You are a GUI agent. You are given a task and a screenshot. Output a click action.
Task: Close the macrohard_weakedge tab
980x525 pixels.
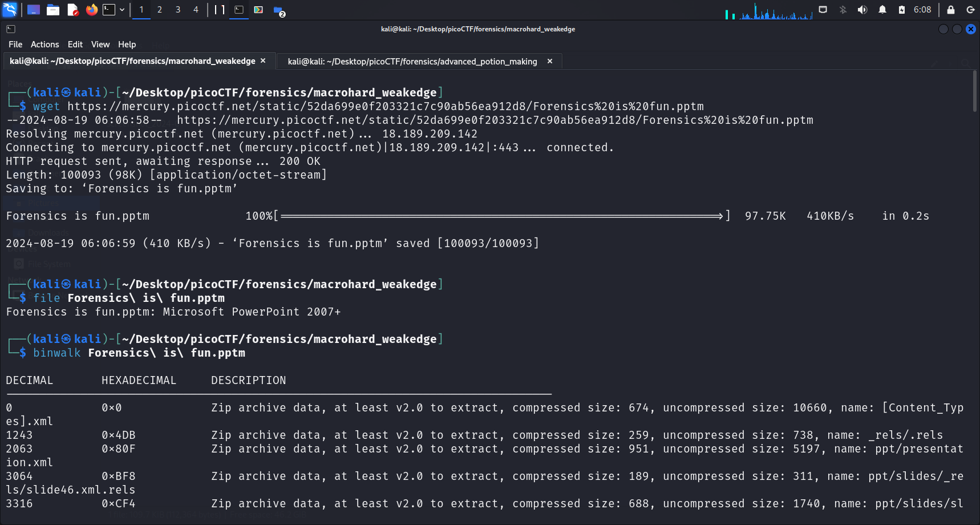tap(263, 61)
